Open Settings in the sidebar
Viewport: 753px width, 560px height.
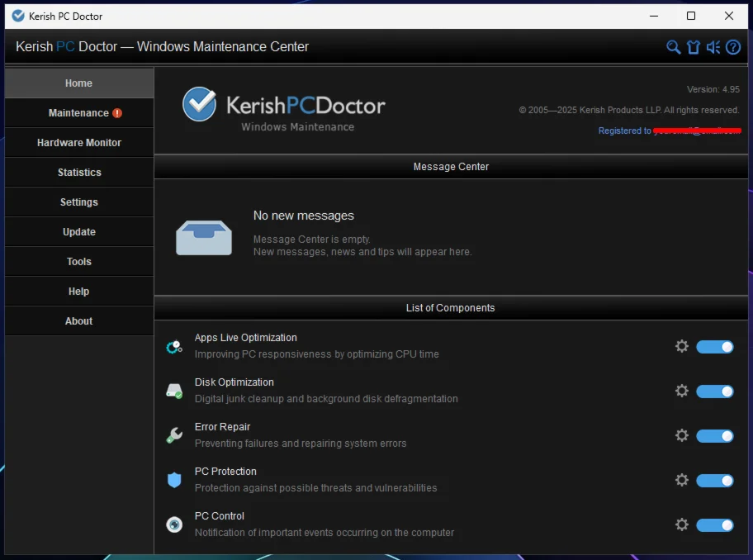click(79, 202)
